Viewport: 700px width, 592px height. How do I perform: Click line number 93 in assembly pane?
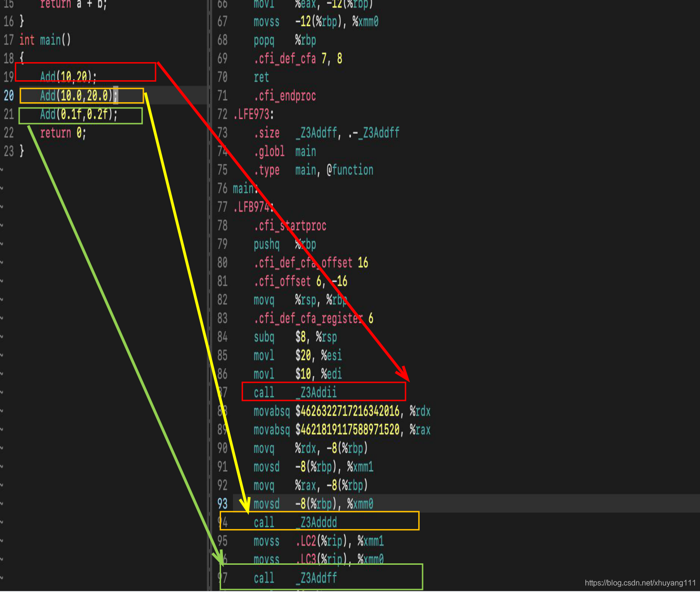pos(223,504)
